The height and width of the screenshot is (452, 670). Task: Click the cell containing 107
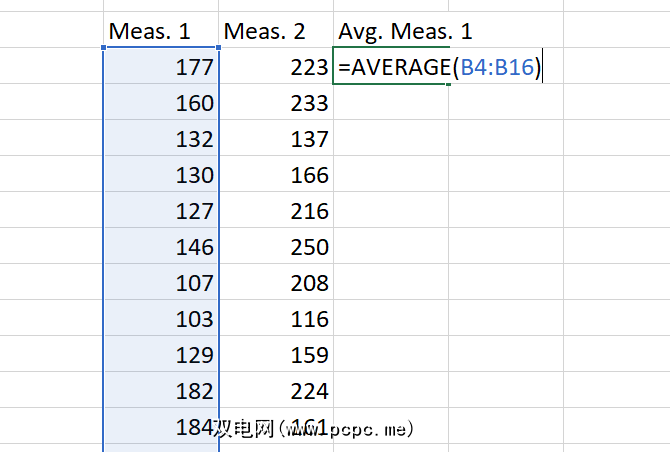(x=161, y=284)
